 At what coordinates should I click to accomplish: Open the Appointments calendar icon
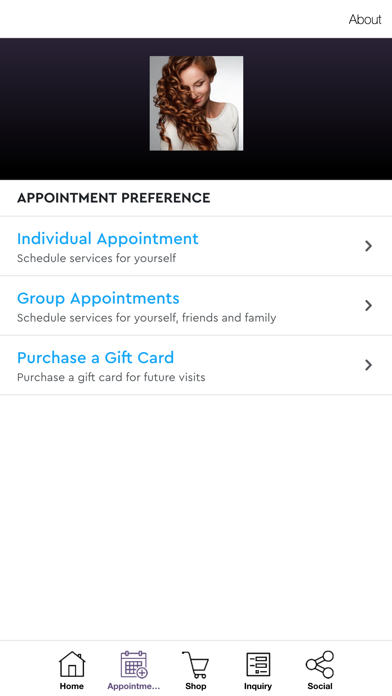134,664
